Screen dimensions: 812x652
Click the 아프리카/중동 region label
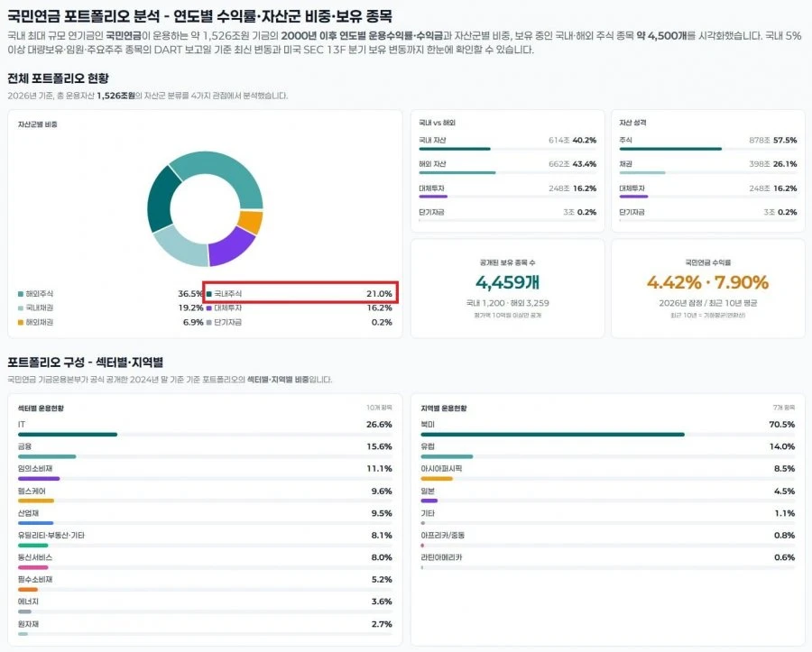(x=443, y=536)
